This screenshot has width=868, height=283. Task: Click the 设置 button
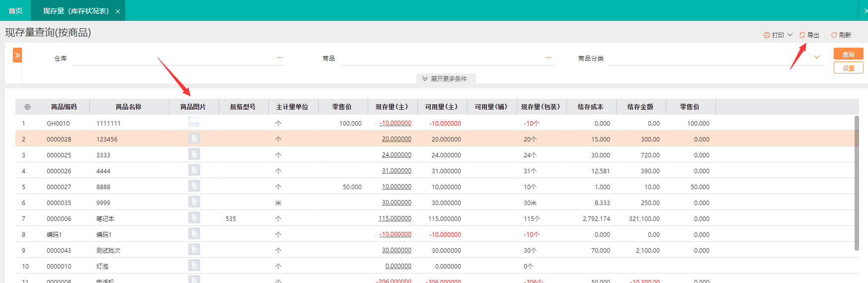[848, 68]
